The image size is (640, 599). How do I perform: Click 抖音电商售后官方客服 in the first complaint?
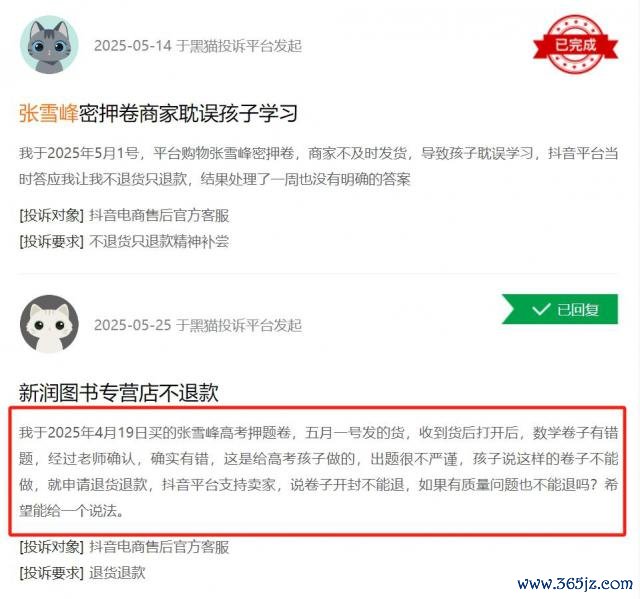click(159, 215)
